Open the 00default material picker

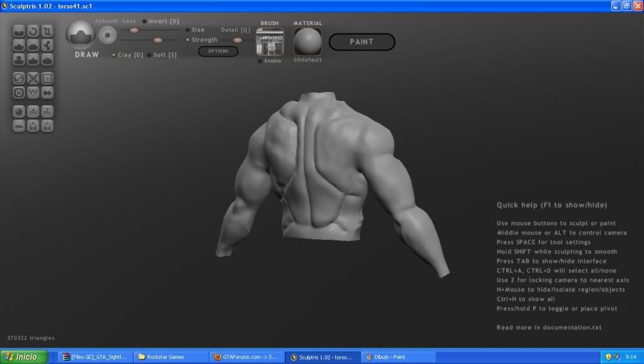click(x=308, y=42)
